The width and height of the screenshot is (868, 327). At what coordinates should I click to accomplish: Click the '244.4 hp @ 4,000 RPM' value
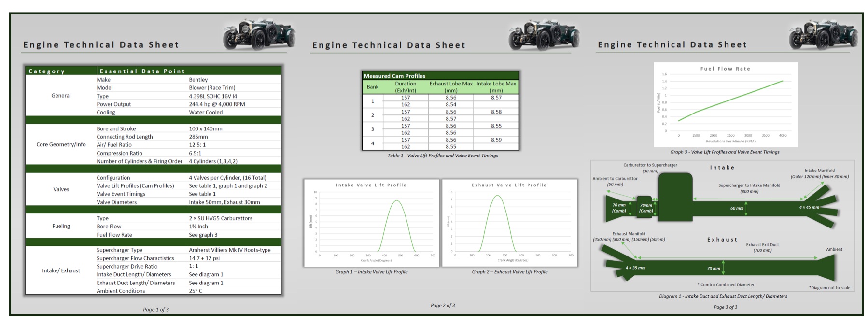[217, 104]
